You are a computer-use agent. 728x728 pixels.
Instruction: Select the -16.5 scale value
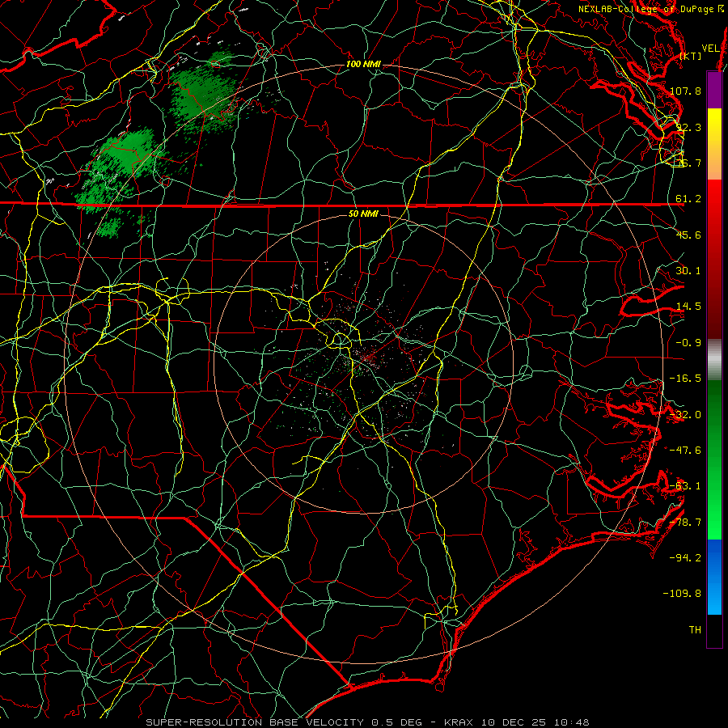[x=685, y=379]
